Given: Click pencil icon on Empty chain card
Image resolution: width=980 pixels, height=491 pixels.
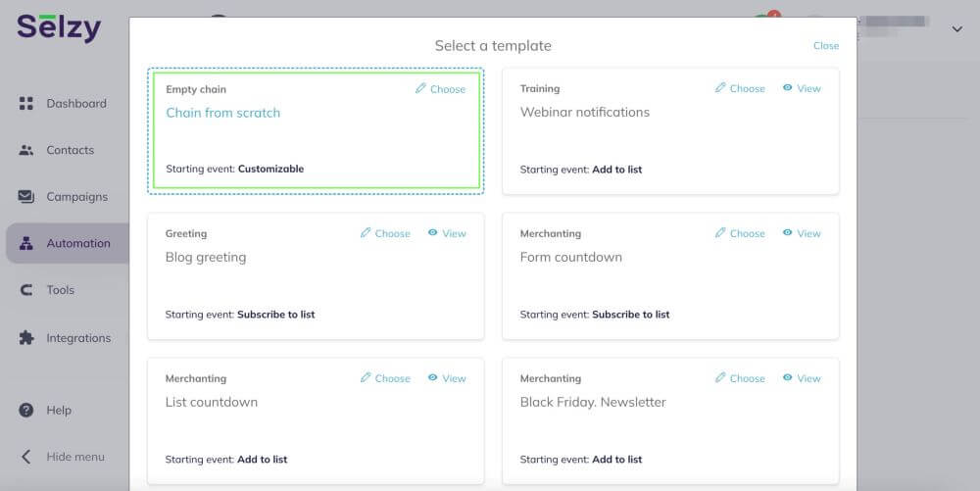Looking at the screenshot, I should [420, 88].
